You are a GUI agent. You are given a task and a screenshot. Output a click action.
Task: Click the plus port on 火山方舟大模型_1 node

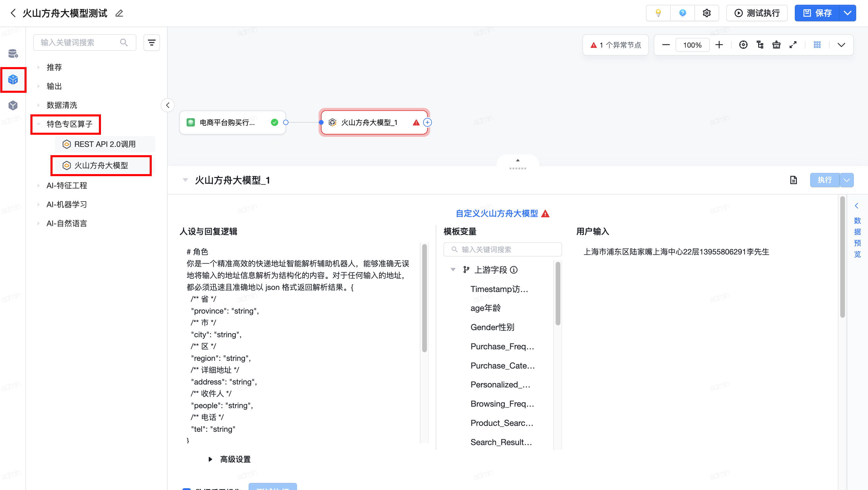click(427, 122)
